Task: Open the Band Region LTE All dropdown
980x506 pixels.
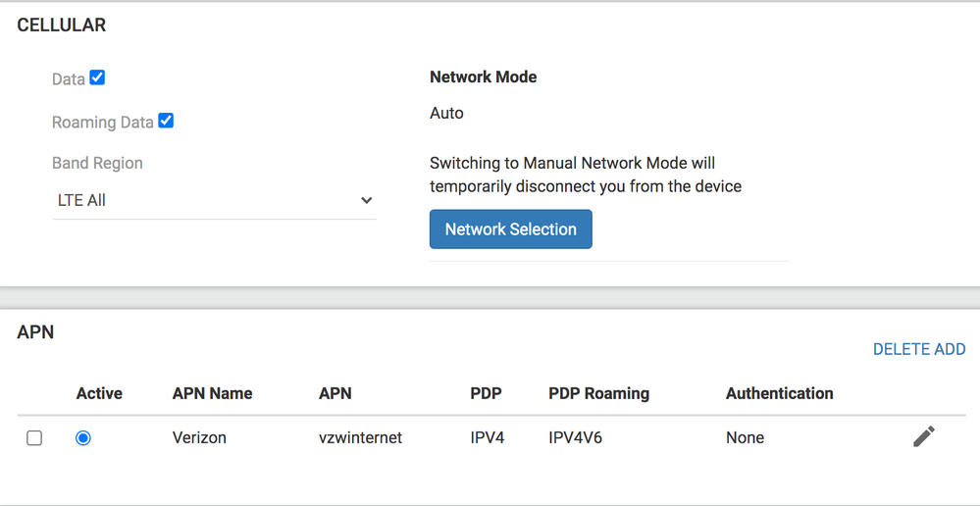Action: pos(214,200)
